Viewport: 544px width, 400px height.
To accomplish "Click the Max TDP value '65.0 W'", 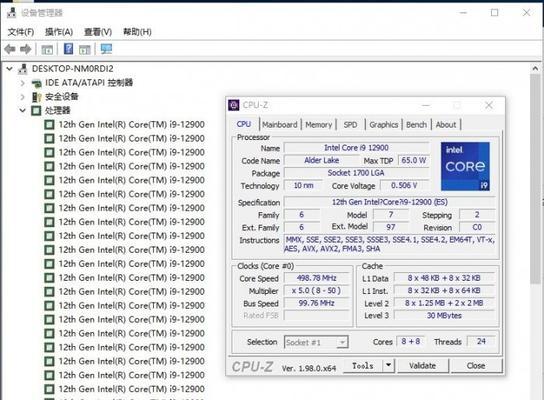I will tap(414, 160).
